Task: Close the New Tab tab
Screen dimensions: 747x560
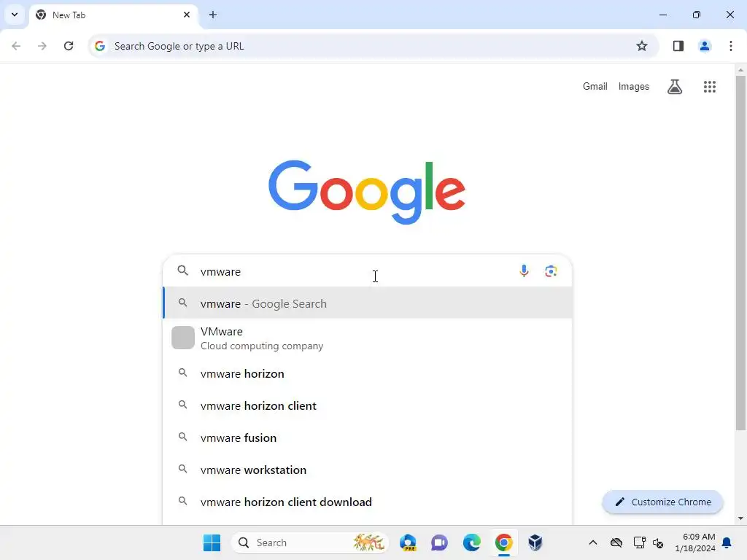Action: tap(187, 15)
